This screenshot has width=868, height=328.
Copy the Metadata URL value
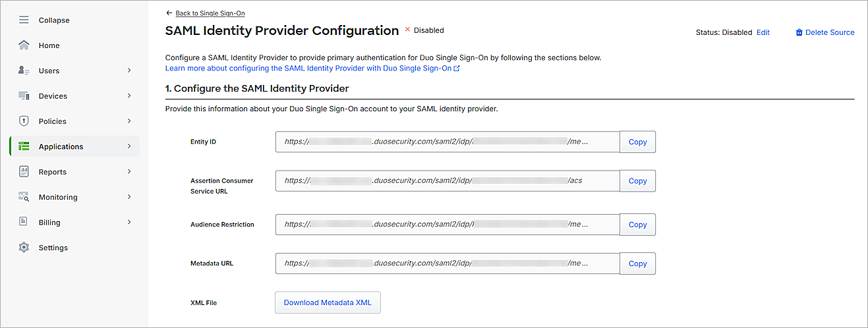[637, 263]
